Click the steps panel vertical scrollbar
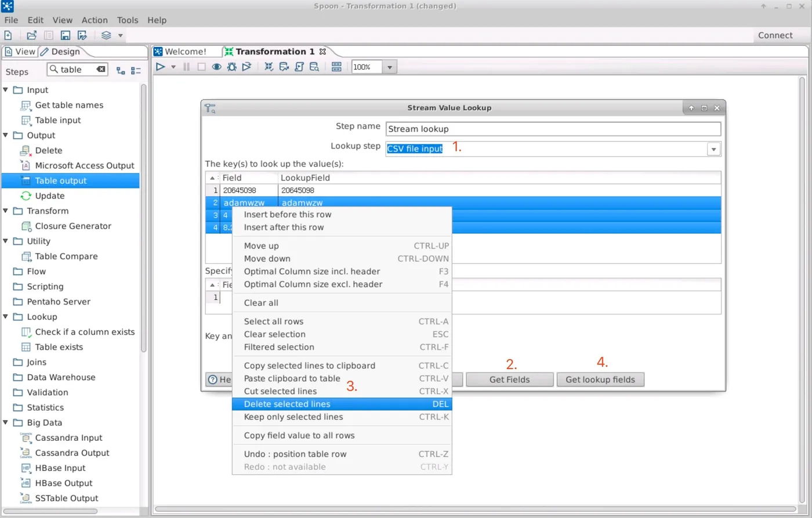 [144, 218]
